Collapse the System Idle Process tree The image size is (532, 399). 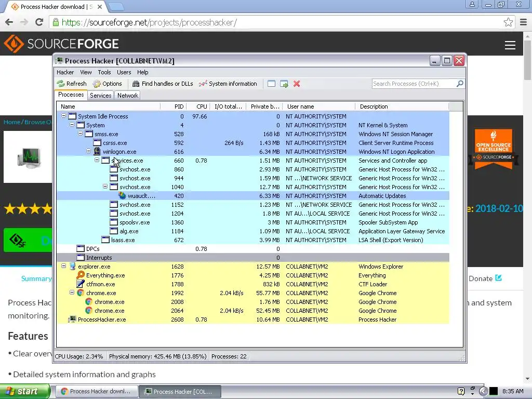click(x=63, y=116)
